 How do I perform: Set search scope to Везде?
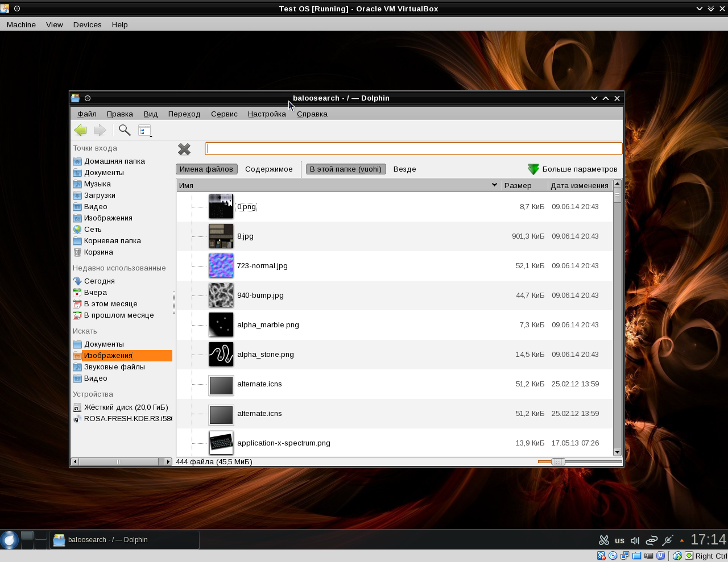point(404,169)
